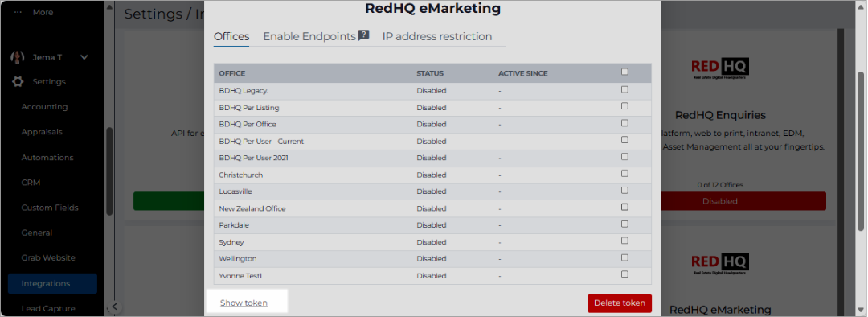Image resolution: width=868 pixels, height=317 pixels.
Task: Open Custom Fields in settings sidebar
Action: (50, 208)
